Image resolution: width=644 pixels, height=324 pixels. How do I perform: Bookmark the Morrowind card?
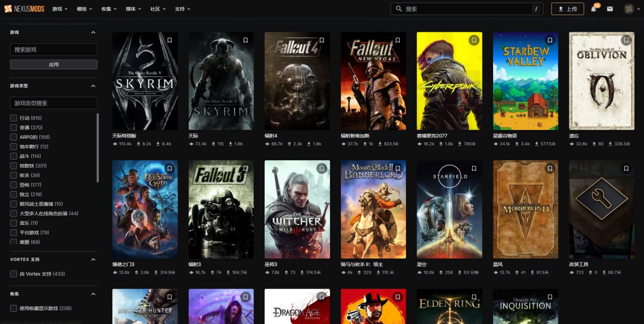pos(550,168)
